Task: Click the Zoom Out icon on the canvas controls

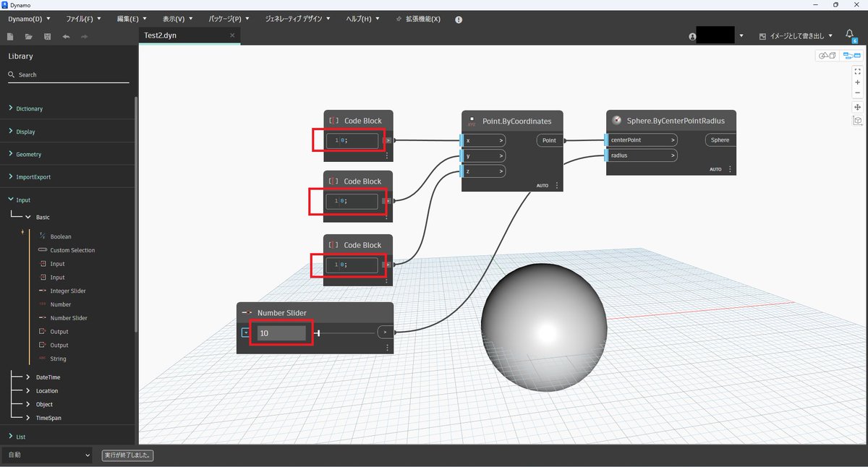Action: 857,92
